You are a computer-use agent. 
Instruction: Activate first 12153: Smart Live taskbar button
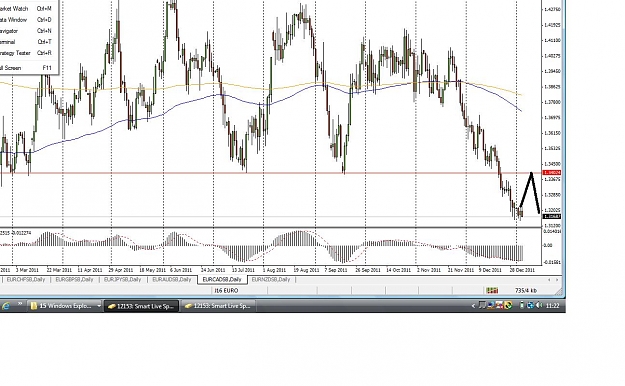click(x=142, y=306)
